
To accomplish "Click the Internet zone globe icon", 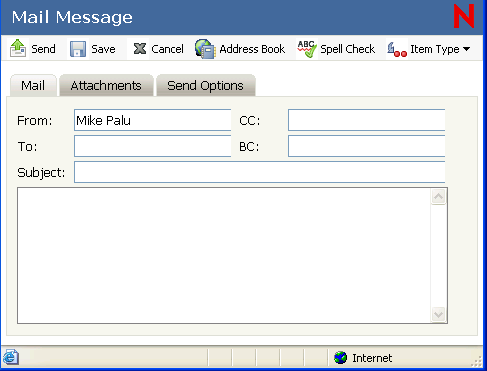I will [340, 358].
